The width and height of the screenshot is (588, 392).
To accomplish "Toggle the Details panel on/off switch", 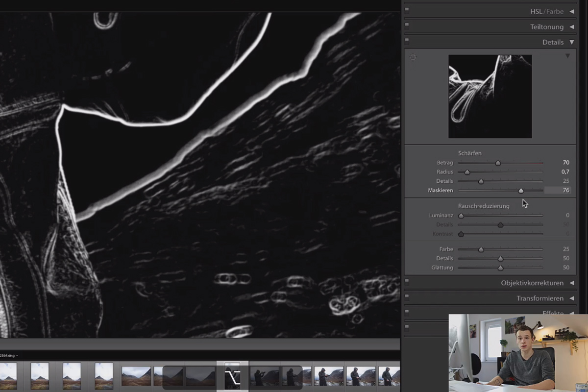I will [407, 41].
